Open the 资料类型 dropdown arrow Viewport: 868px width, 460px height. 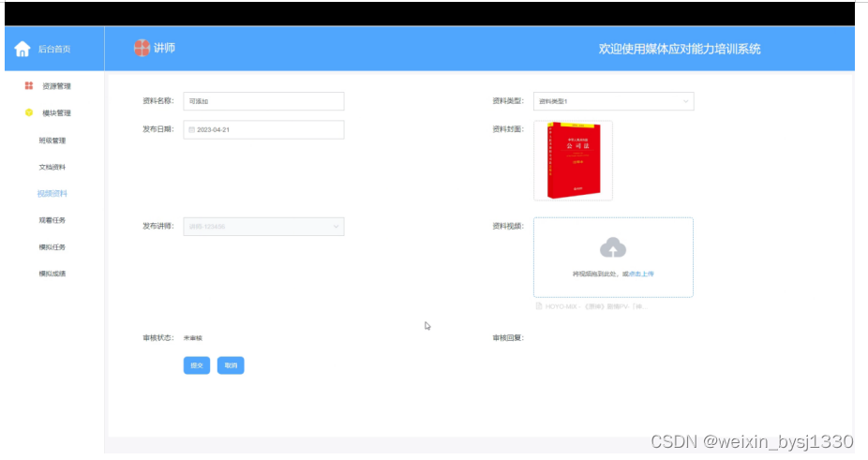click(x=685, y=101)
